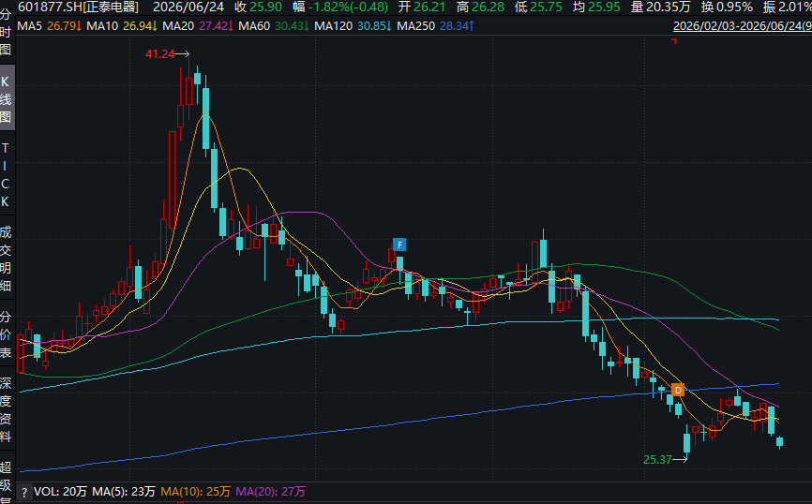Viewport: 812px width, 504px height.
Task: Click the average price 均 25.95
Action: point(597,7)
